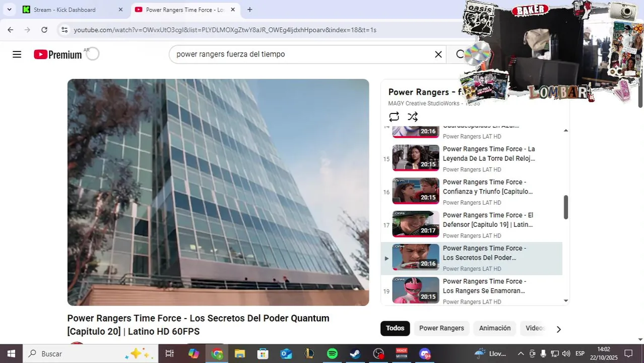644x363 pixels.
Task: Click the Buscar taskbar search box
Action: point(91,353)
